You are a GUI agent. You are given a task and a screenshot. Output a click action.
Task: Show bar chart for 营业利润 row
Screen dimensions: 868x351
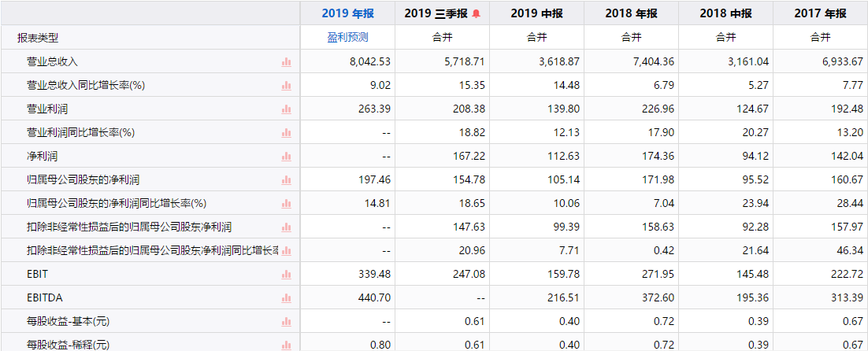click(x=286, y=109)
